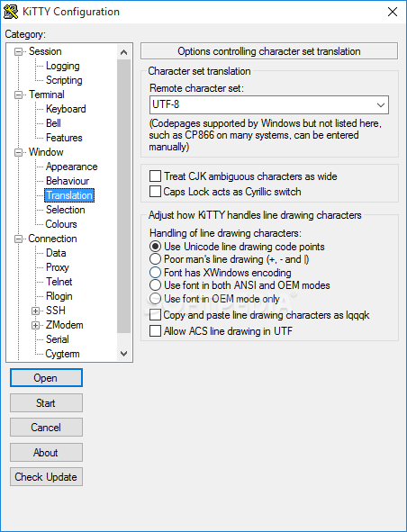This screenshot has width=407, height=532.
Task: Click the Check Update button
Action: pos(46,477)
